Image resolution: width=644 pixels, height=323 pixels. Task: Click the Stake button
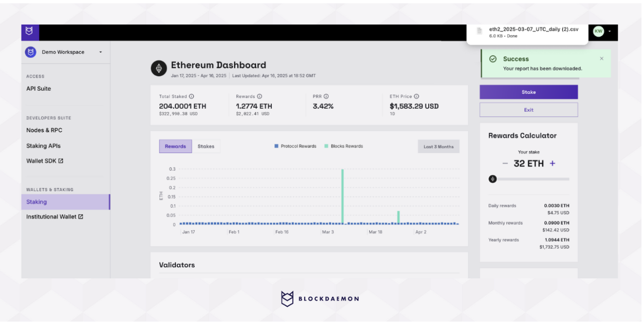529,92
